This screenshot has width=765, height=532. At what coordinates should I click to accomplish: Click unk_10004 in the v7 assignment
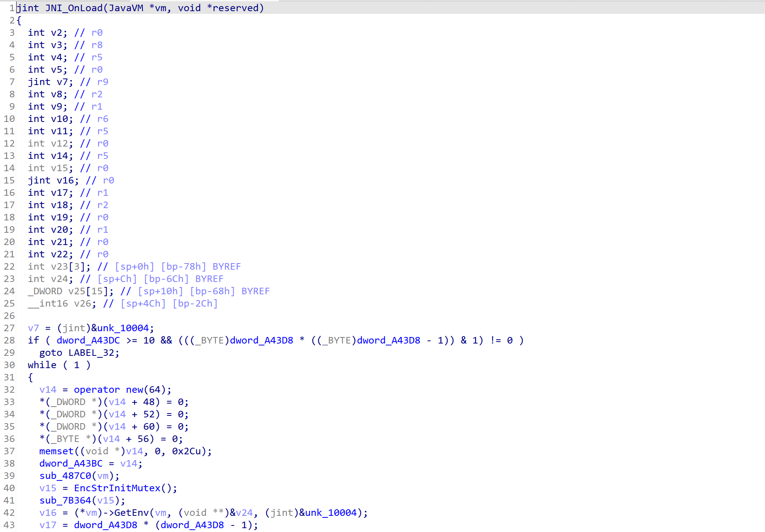pos(123,328)
